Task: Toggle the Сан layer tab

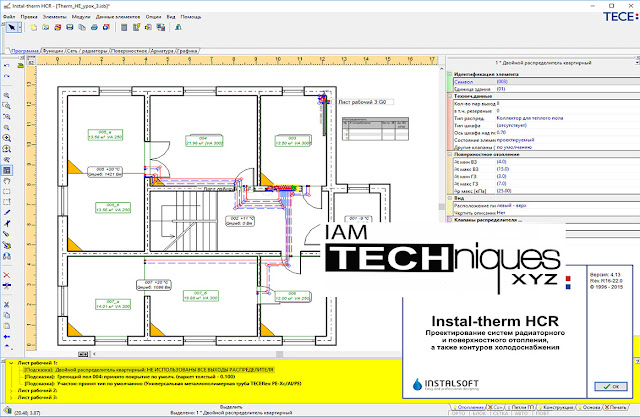Action: click(495, 407)
